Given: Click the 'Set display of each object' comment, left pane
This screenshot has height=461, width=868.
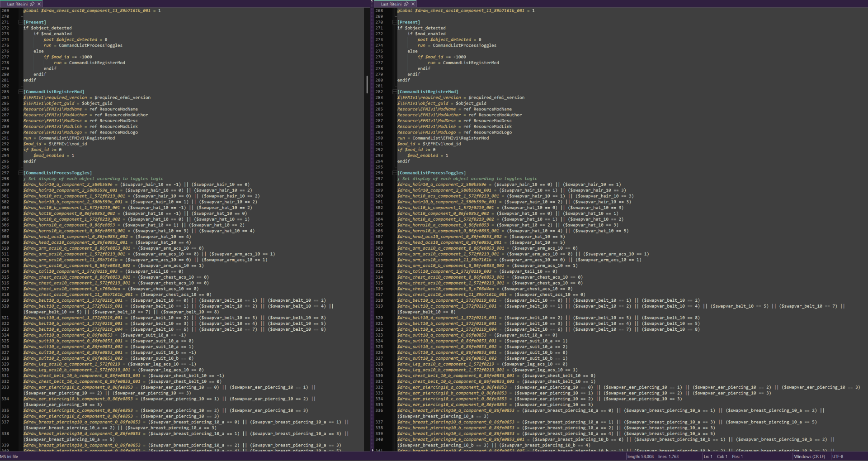Looking at the screenshot, I should coord(94,179).
